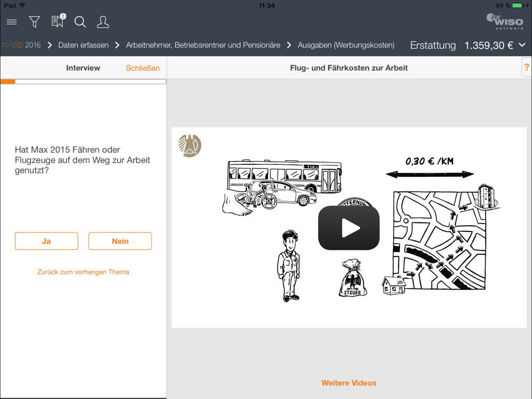Tap the eagle emblem on video

coord(190,146)
